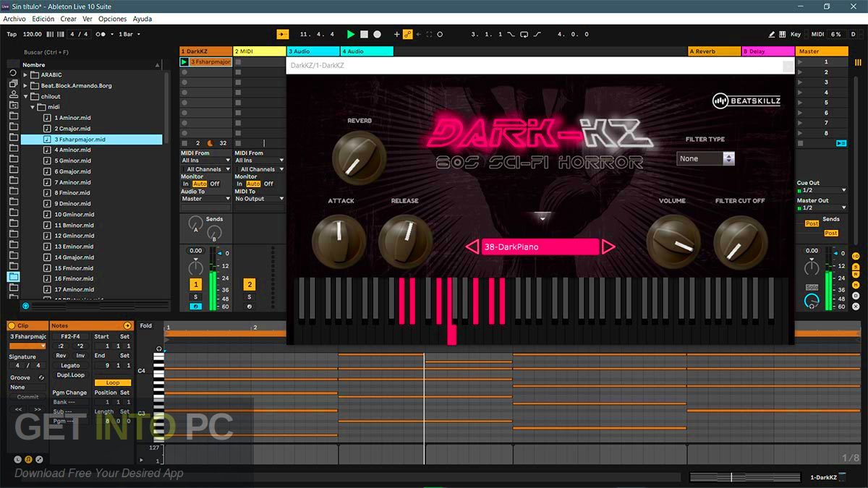
Task: Click Stop All Clips button in Master track
Action: click(x=800, y=143)
